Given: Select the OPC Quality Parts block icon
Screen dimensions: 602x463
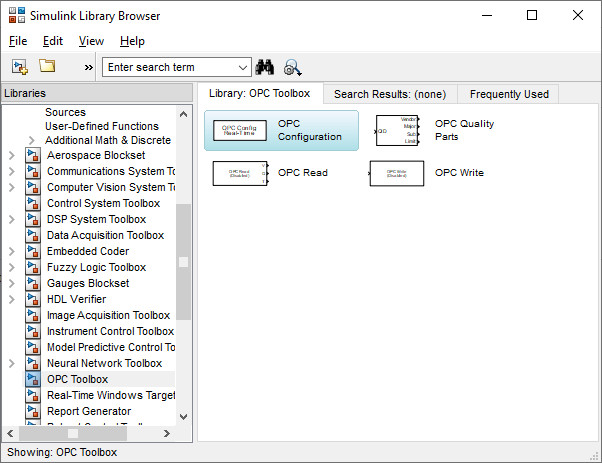Looking at the screenshot, I should pyautogui.click(x=397, y=130).
